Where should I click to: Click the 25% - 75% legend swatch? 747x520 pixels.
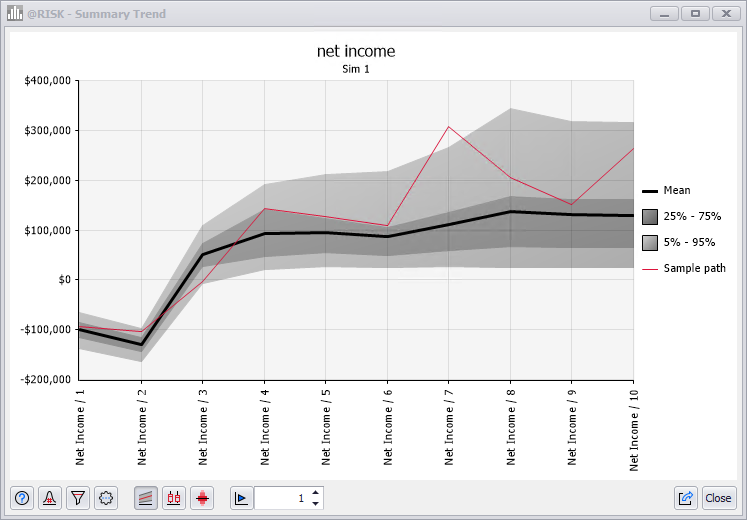[x=650, y=216]
